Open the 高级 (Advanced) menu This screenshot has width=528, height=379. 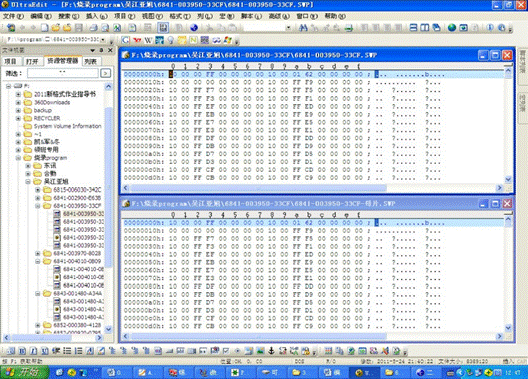[x=279, y=16]
